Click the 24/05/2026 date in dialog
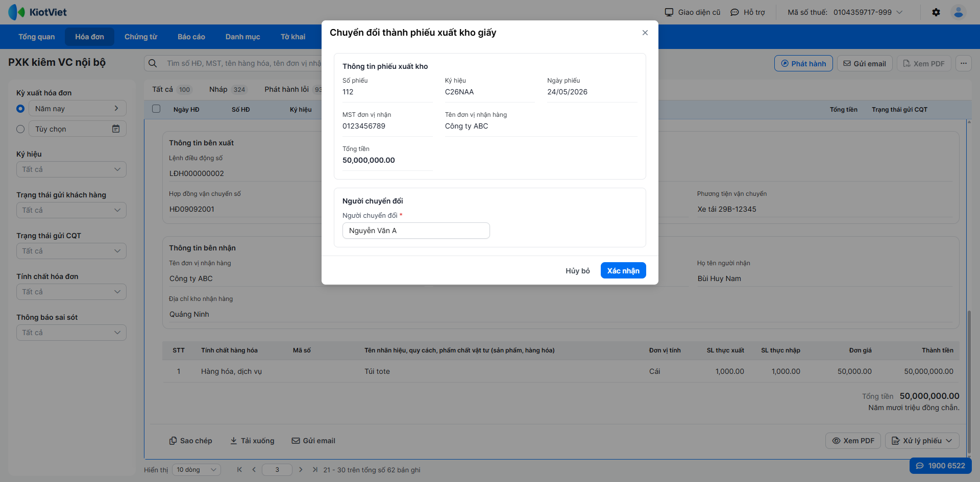This screenshot has height=482, width=980. [x=567, y=92]
